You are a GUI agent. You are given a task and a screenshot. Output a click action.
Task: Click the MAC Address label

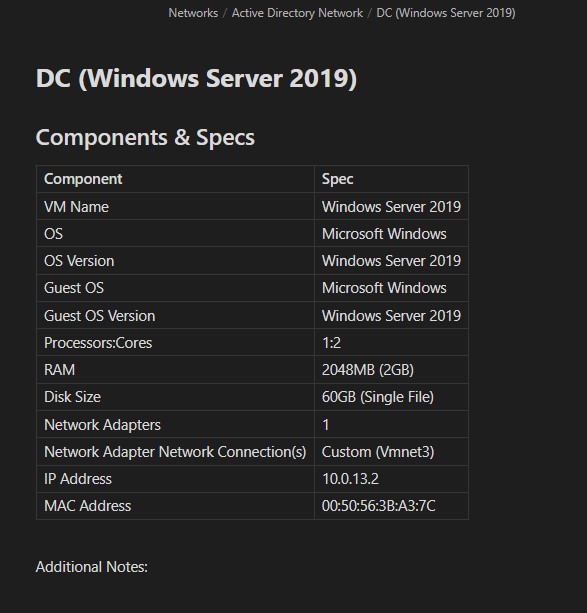pyautogui.click(x=87, y=506)
